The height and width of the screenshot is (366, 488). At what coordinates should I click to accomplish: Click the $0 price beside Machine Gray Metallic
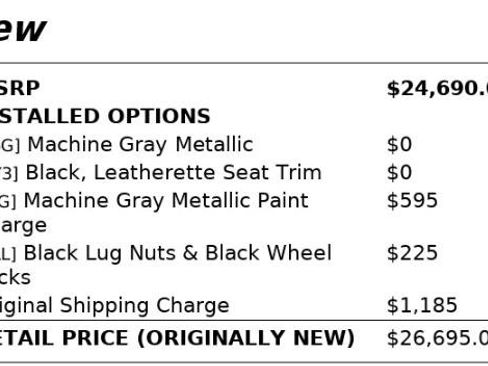tap(399, 145)
